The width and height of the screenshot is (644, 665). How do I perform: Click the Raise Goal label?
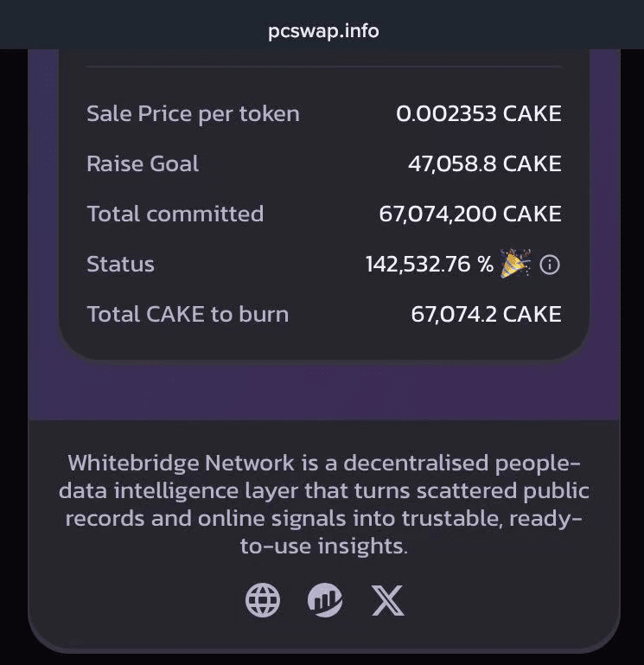click(143, 163)
